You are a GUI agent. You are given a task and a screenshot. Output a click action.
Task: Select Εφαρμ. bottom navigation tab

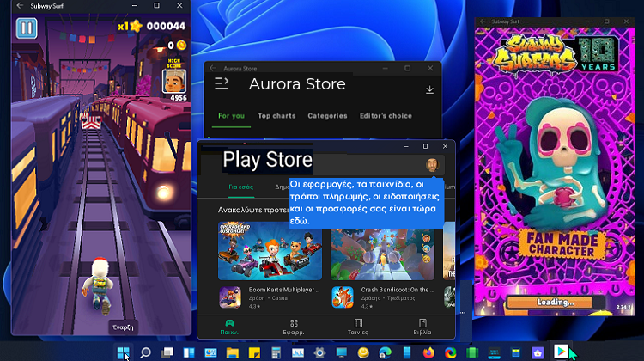tap(294, 327)
